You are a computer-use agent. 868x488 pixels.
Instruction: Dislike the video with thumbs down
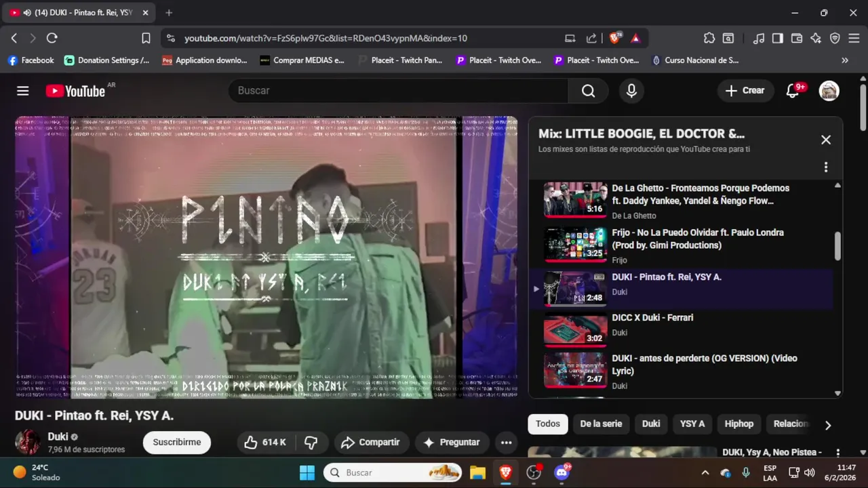pos(311,443)
